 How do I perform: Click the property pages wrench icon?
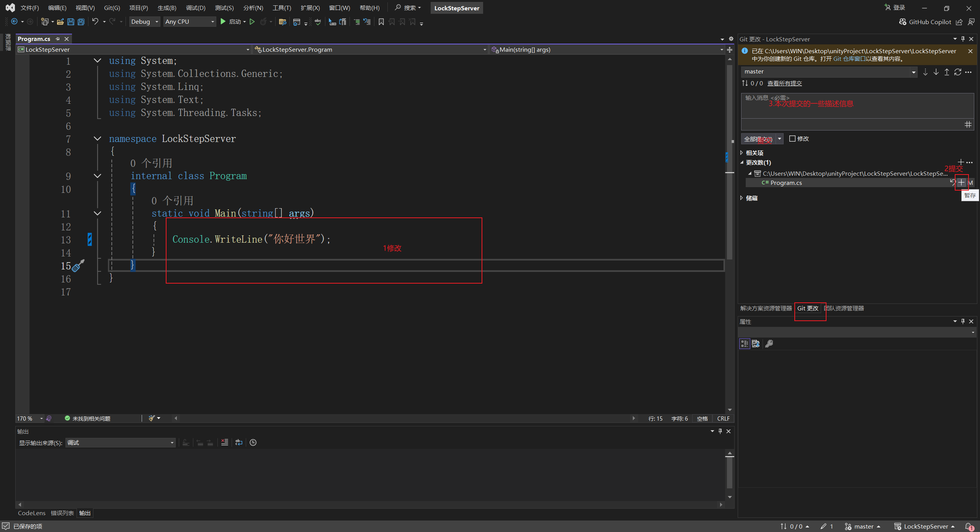[x=769, y=344]
